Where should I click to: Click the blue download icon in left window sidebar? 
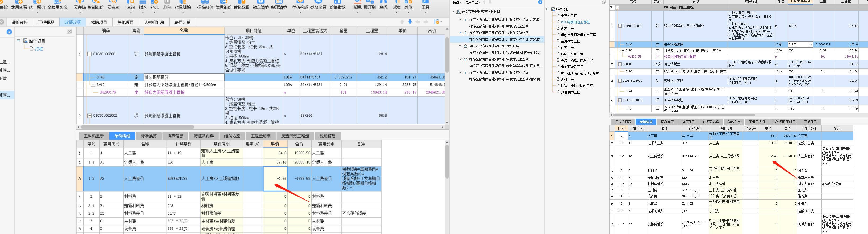tap(9, 32)
